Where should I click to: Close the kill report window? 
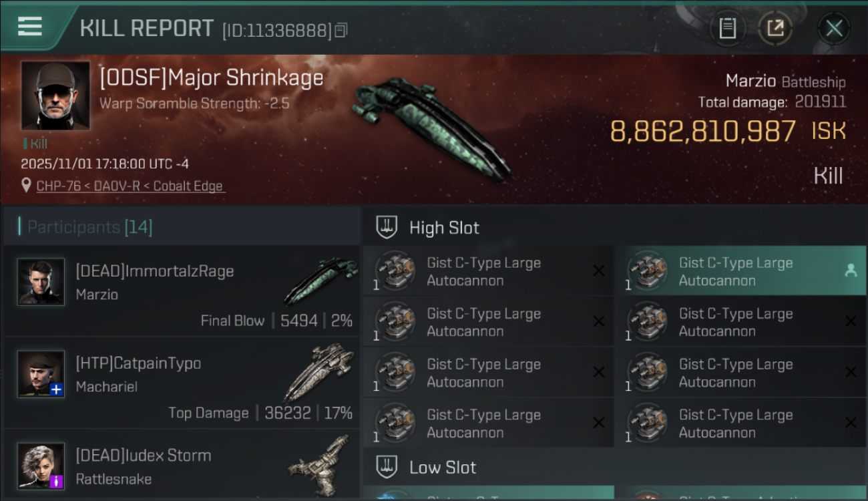(x=834, y=28)
